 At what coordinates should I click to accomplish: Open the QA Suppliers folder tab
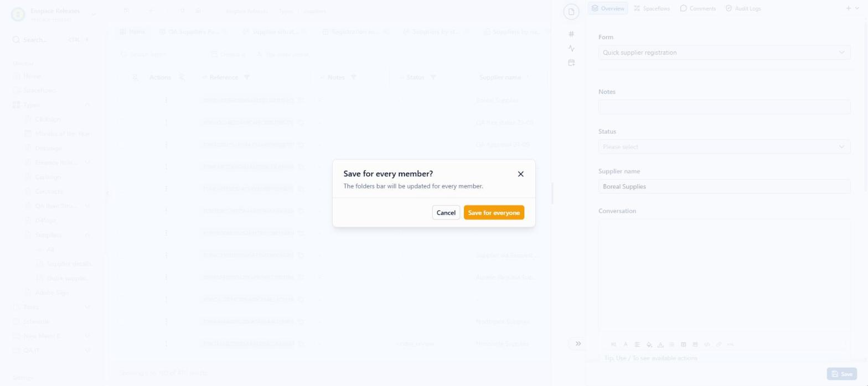point(193,32)
